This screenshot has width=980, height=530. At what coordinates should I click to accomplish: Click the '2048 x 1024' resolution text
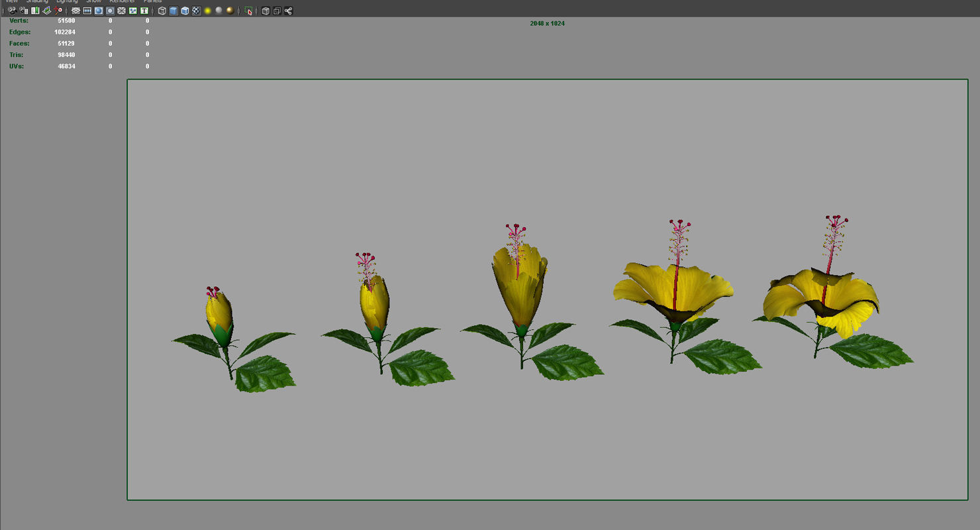pos(547,24)
